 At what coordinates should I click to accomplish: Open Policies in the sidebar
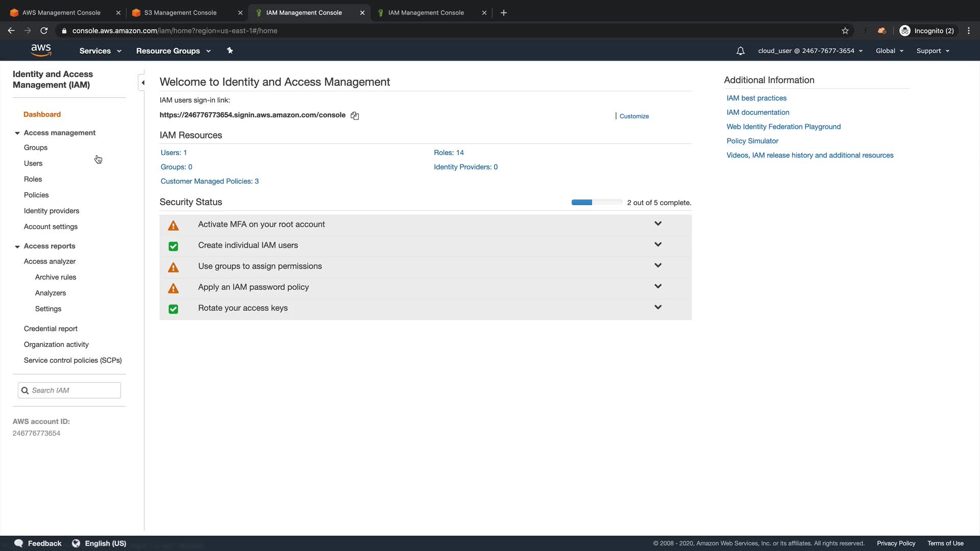[x=36, y=195]
